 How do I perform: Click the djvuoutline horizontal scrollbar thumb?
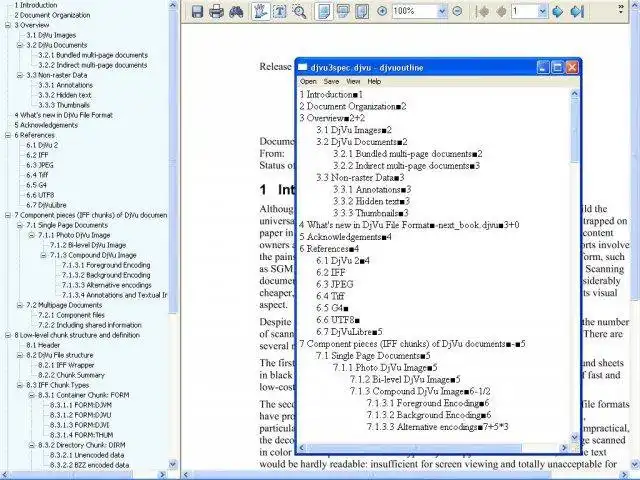tap(413, 448)
